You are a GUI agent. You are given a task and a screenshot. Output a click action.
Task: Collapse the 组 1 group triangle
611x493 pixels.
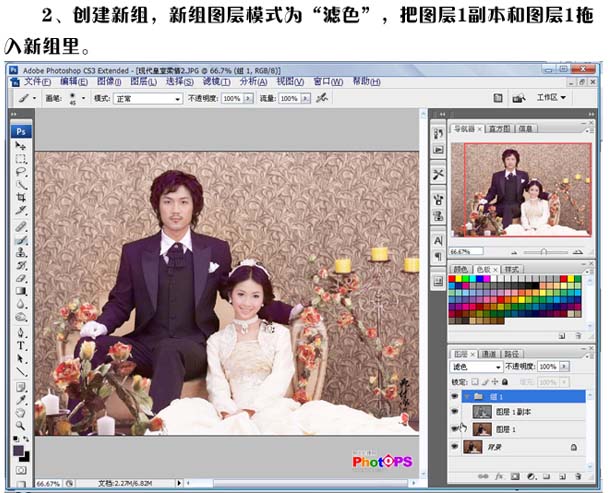tap(467, 397)
